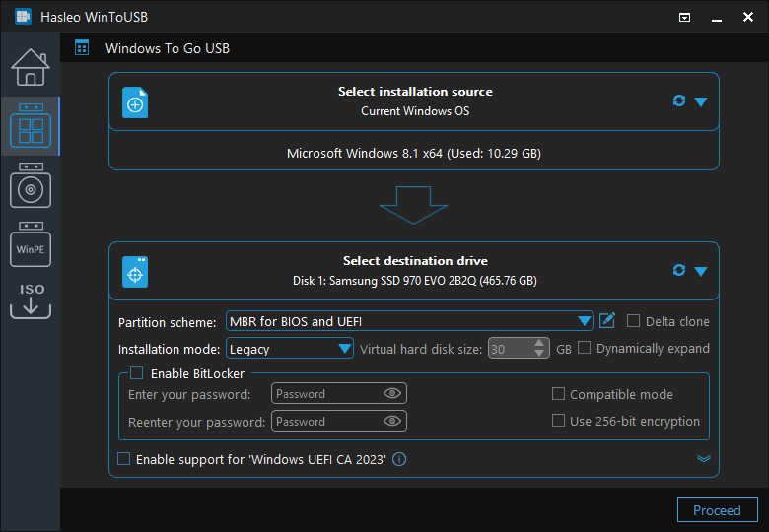Check the Compatible mode option
This screenshot has height=532, width=769.
(x=558, y=393)
